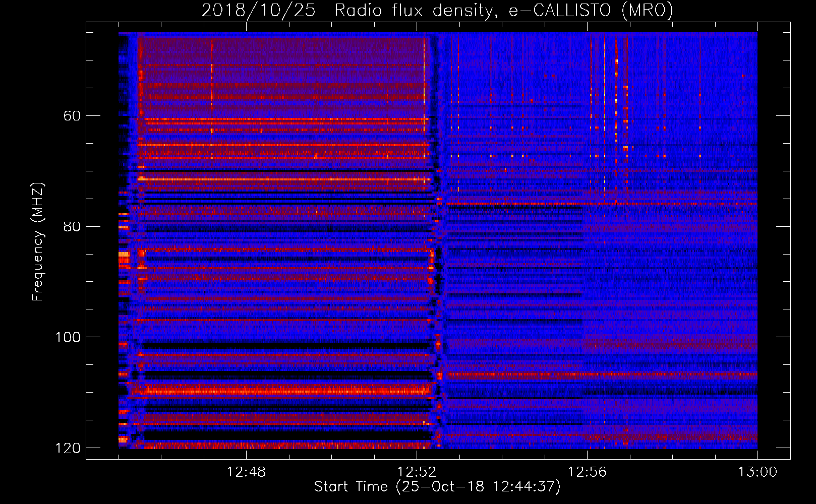Click the 80 frequency tick label
816x504 pixels.
pos(72,226)
